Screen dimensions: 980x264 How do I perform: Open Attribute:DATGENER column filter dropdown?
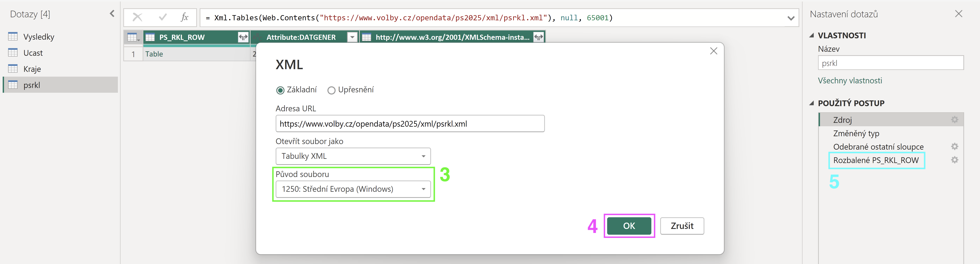pos(352,37)
